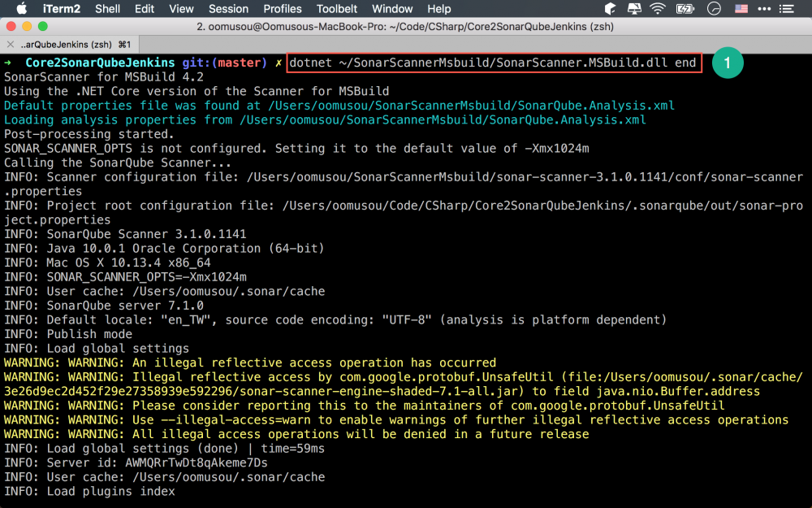
Task: Click the green zoom window button
Action: click(43, 27)
